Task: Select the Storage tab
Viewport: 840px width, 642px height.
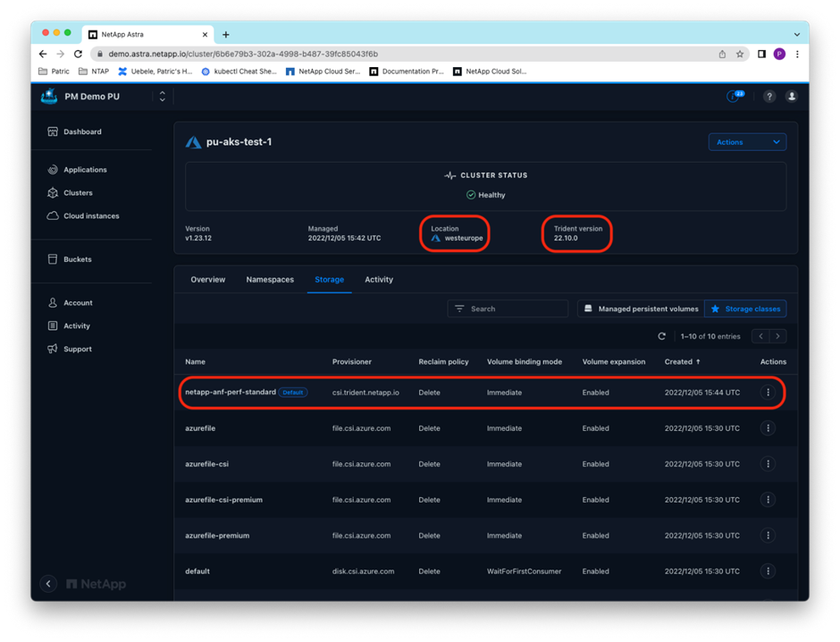Action: 330,280
